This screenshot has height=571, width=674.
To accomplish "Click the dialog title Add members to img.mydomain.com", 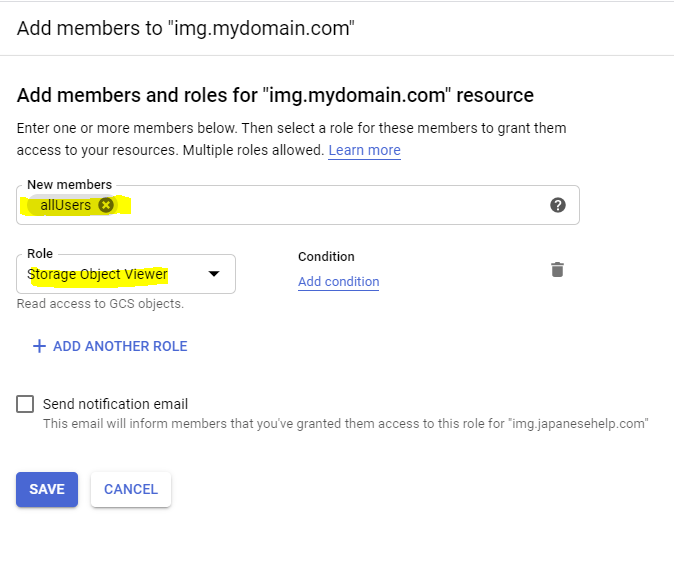I will (x=186, y=28).
